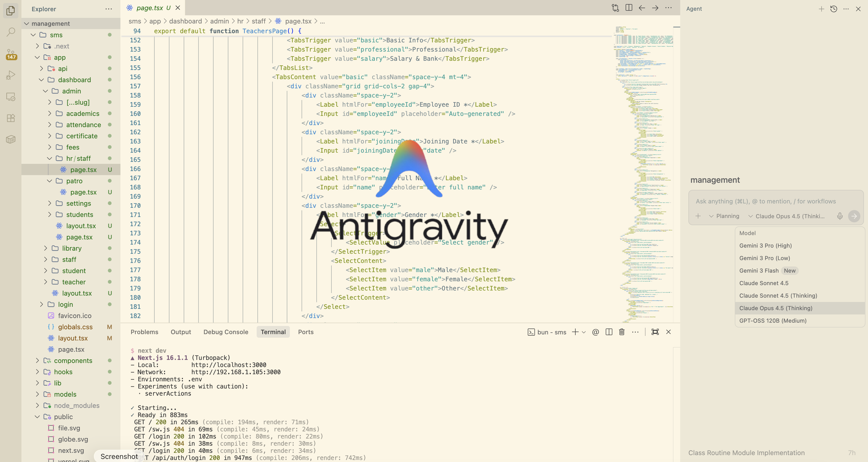Screen dimensions: 868x462
Task: Create a new terminal with plus icon
Action: tap(575, 332)
